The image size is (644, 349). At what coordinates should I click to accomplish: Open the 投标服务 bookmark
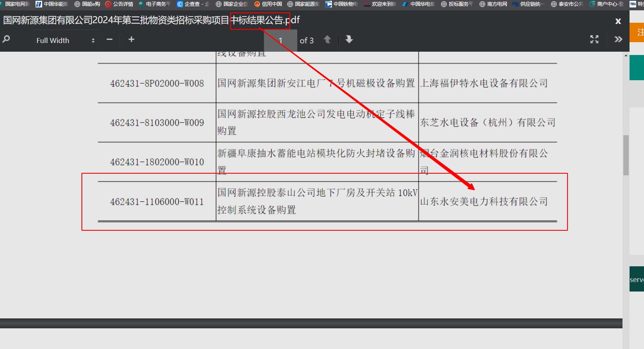pyautogui.click(x=457, y=4)
